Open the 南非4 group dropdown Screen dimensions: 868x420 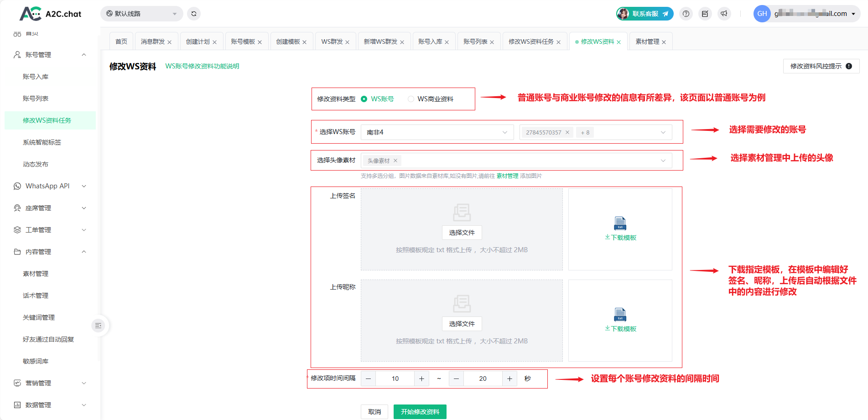437,132
